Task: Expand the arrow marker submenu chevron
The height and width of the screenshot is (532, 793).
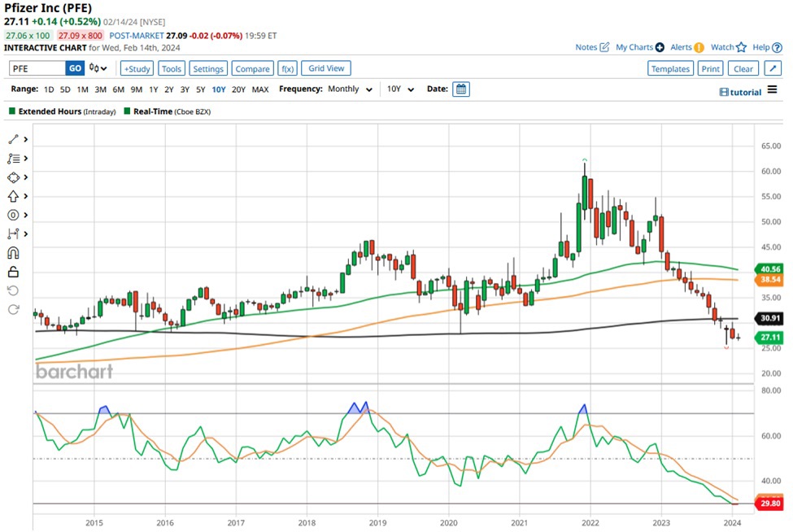Action: click(25, 196)
